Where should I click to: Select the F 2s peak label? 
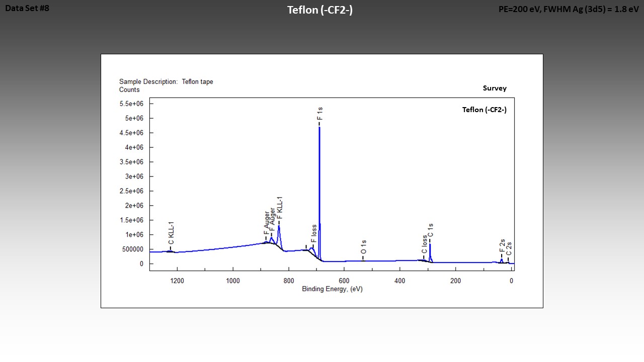(x=502, y=246)
